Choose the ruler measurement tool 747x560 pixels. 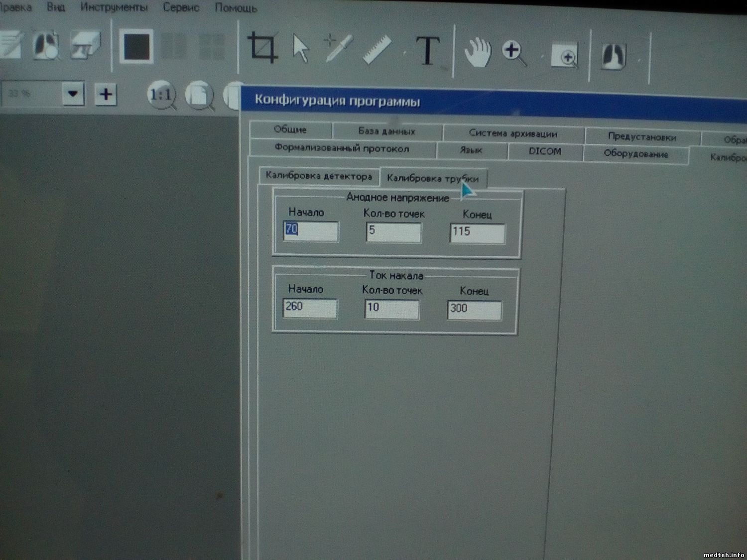tap(376, 50)
